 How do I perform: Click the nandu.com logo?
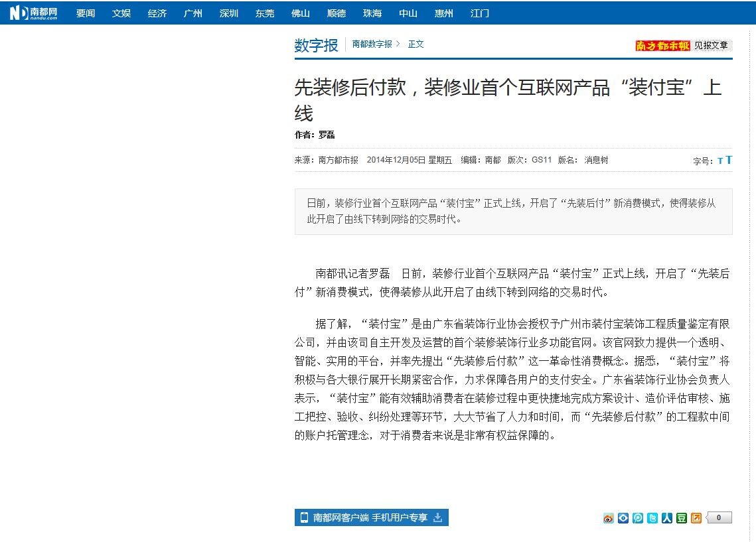coord(34,13)
